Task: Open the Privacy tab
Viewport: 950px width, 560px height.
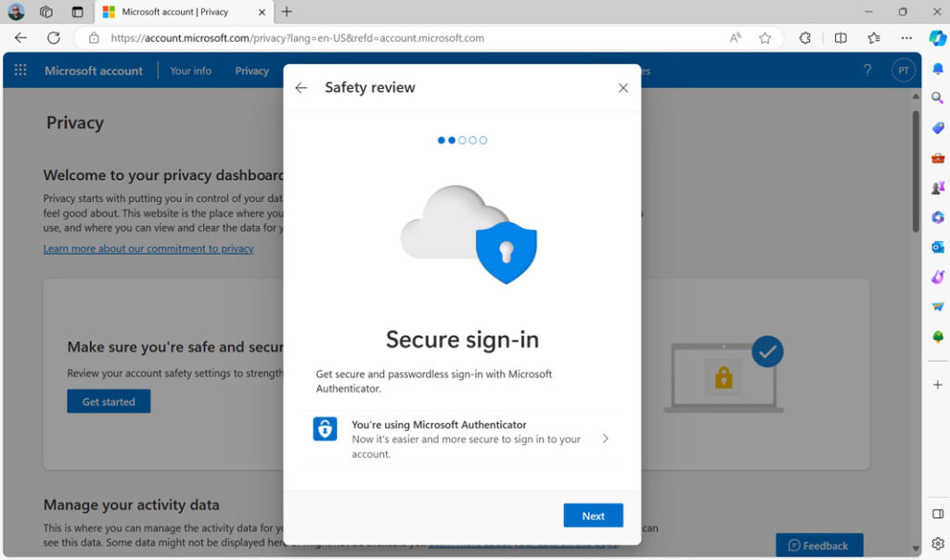Action: [x=251, y=70]
